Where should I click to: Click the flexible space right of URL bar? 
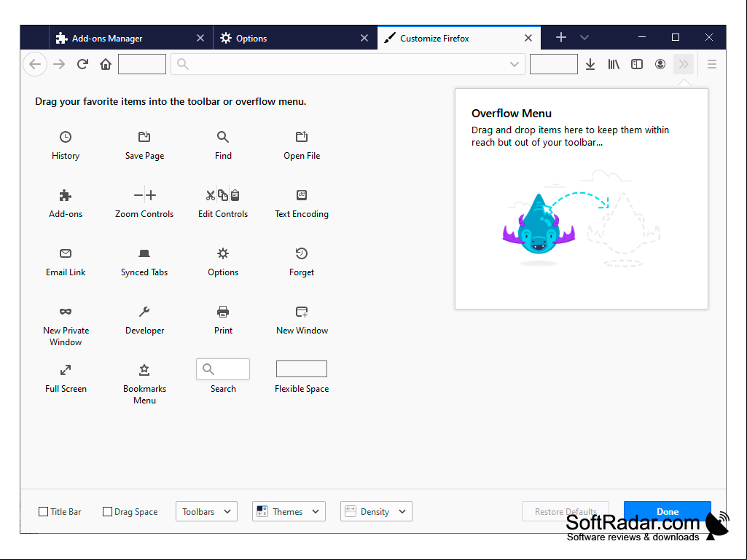pyautogui.click(x=554, y=64)
